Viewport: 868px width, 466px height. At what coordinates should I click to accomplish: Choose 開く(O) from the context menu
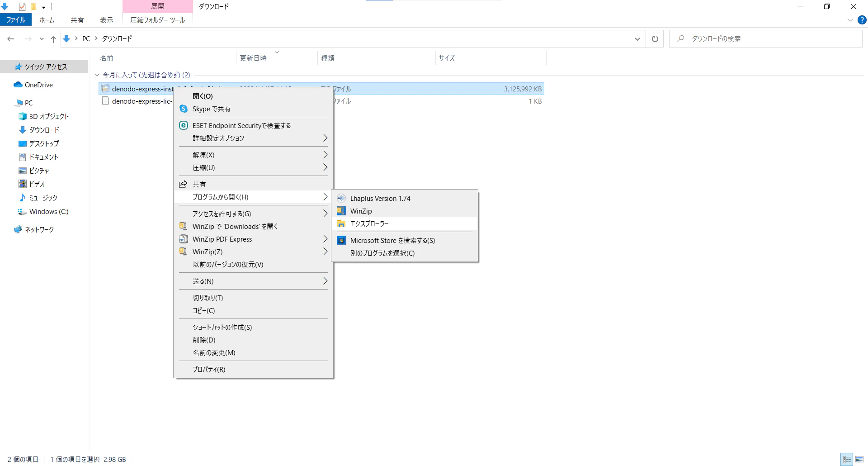pos(253,96)
